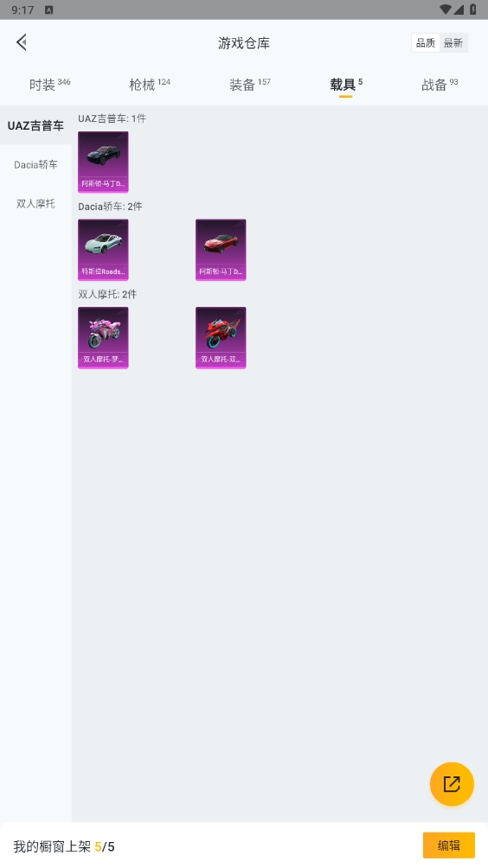Open the battery status icon

[473, 10]
